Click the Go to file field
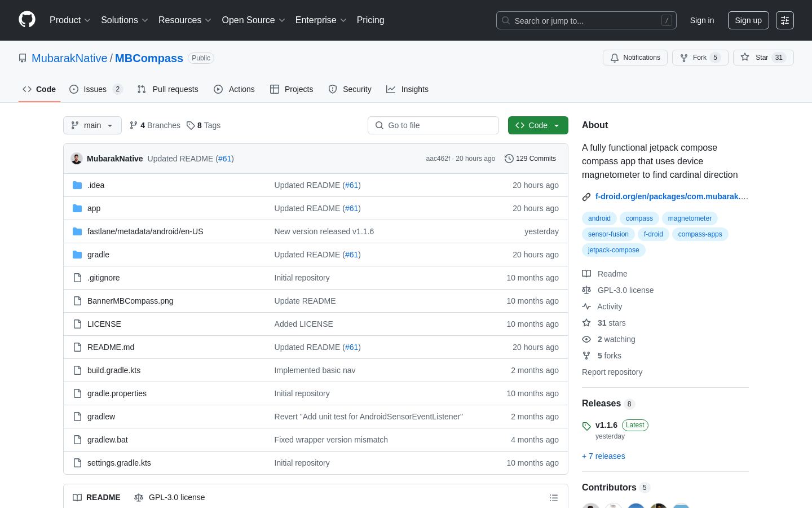Viewport: 812px width, 508px height. click(433, 125)
